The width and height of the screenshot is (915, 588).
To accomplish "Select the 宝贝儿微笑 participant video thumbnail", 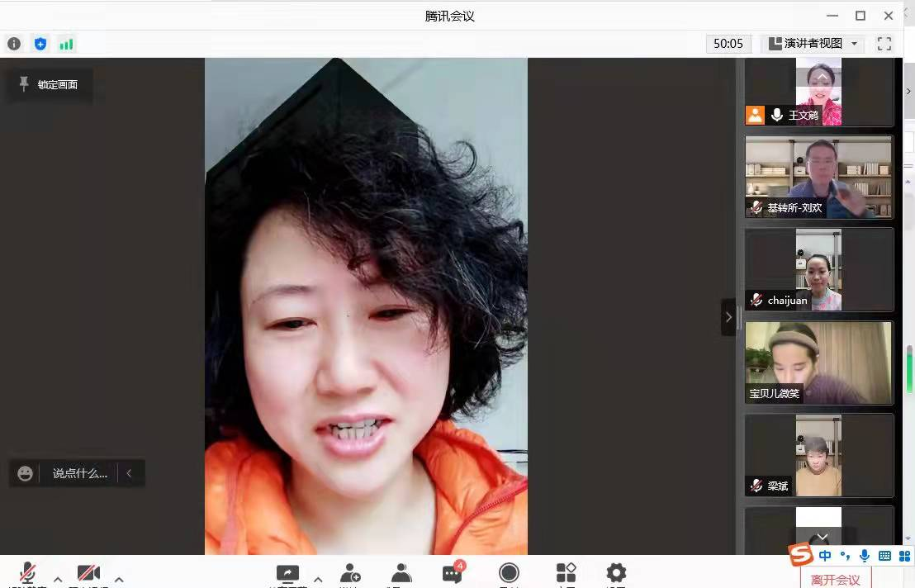I will click(x=818, y=363).
